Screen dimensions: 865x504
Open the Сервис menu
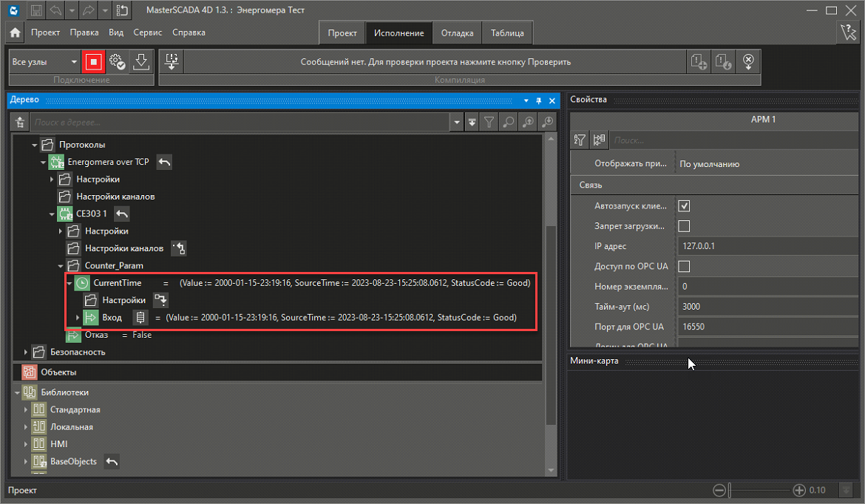(x=148, y=33)
